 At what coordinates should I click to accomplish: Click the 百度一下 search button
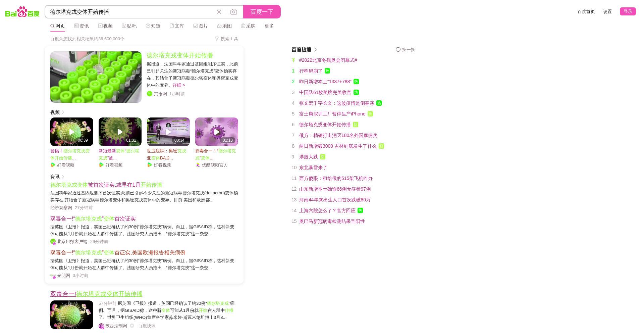[262, 12]
